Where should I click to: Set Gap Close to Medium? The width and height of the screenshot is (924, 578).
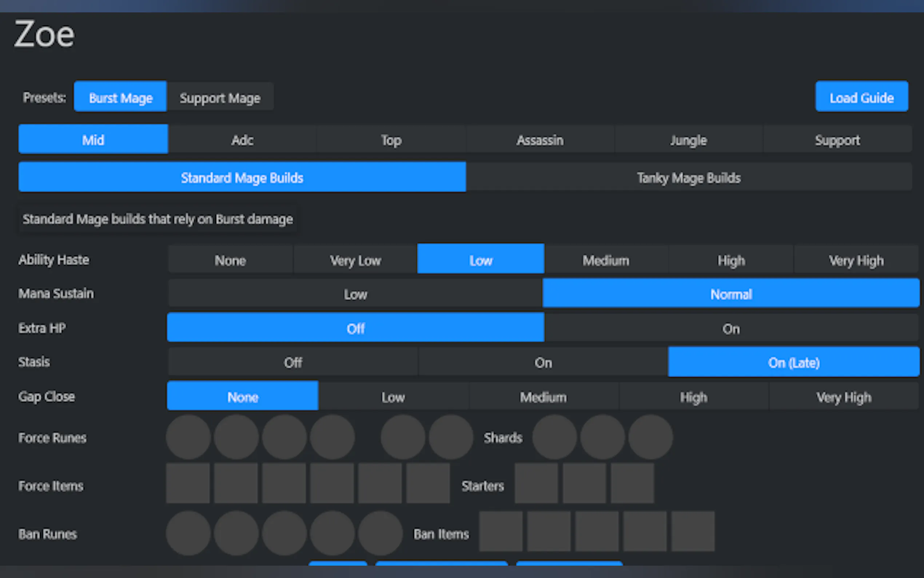pyautogui.click(x=543, y=397)
